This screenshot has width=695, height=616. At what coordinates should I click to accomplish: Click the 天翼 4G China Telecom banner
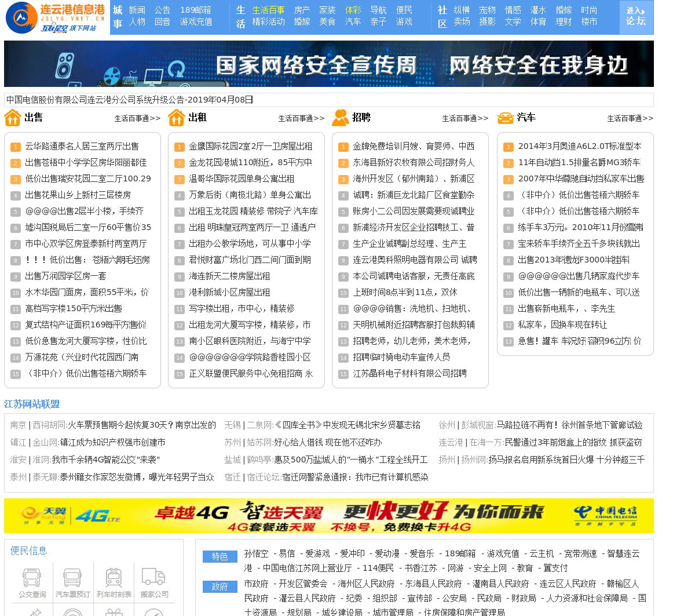[x=328, y=515]
